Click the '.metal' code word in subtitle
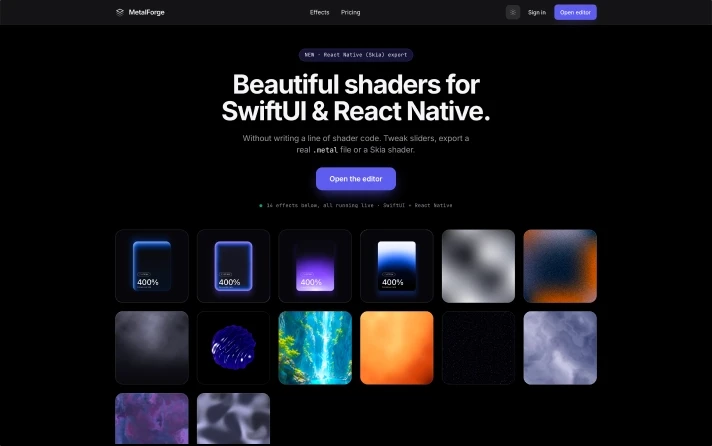This screenshot has width=712, height=446. click(x=325, y=150)
